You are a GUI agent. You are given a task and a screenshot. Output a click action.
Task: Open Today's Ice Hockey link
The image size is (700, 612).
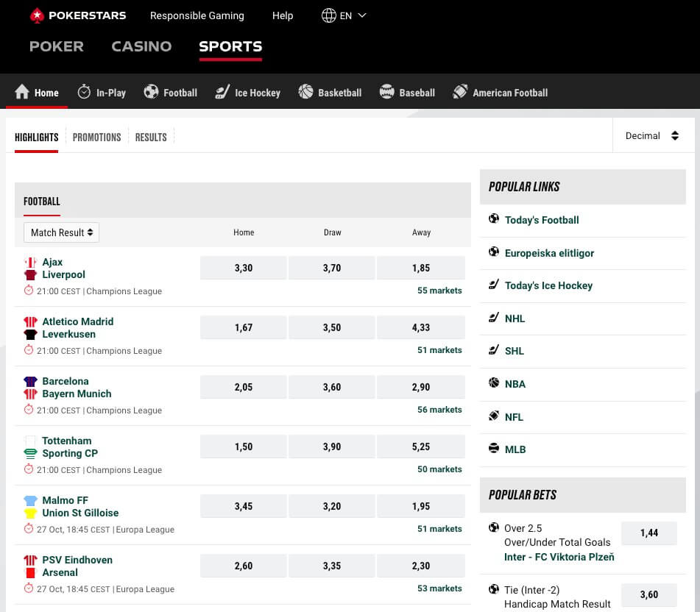coord(548,285)
